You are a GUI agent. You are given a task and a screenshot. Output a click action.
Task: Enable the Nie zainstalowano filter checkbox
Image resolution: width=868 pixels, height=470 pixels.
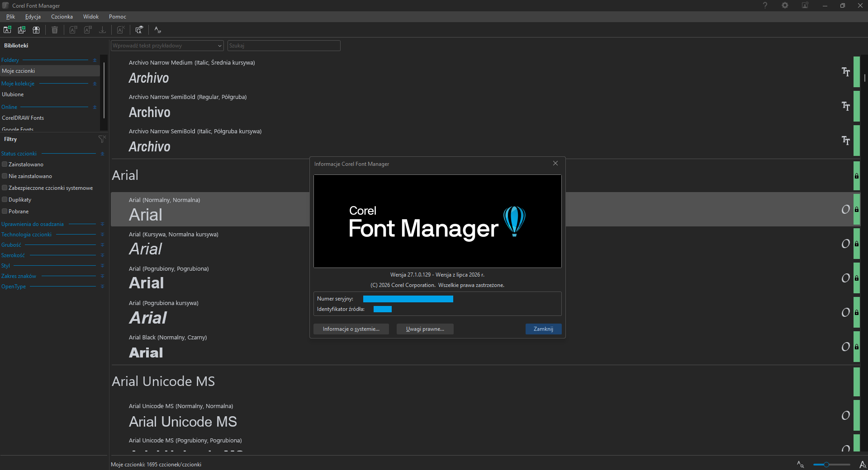[5, 176]
